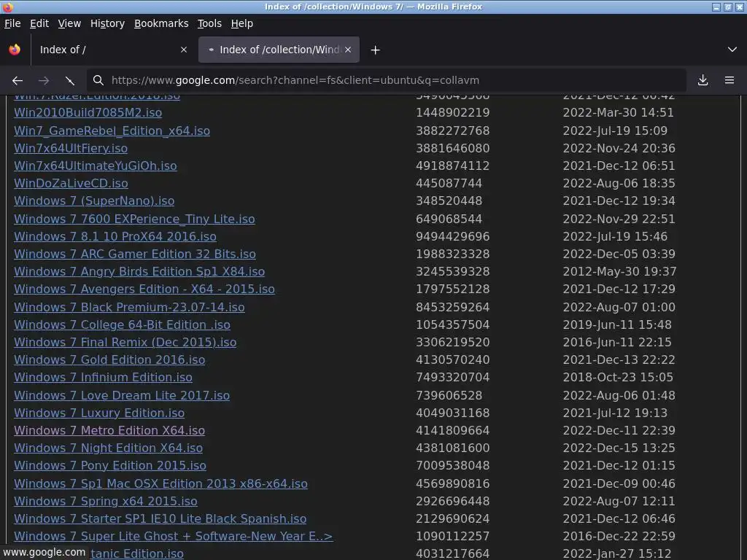Click Windows 7 College 64-Bit Edition link
Screen dimensions: 747x560
pos(122,325)
